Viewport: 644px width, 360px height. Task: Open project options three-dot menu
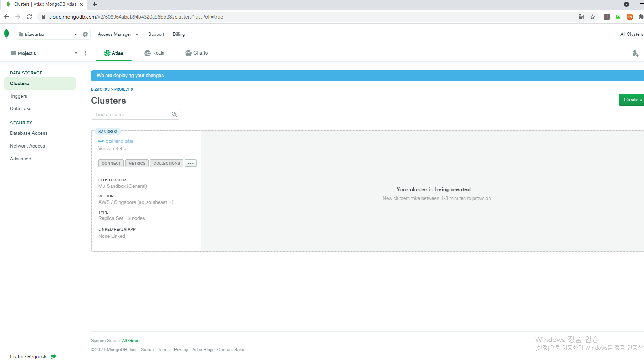pyautogui.click(x=85, y=53)
